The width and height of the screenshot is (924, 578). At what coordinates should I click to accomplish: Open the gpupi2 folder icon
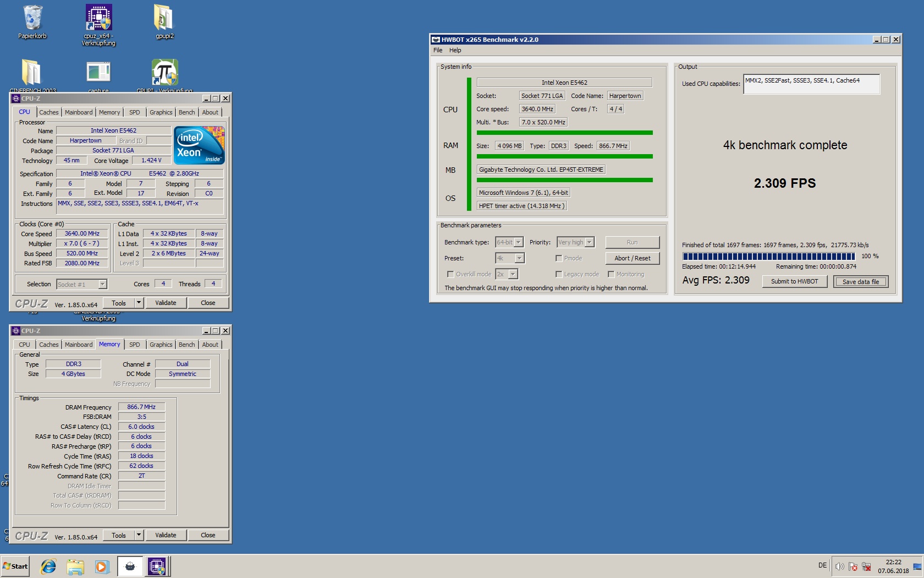tap(164, 22)
